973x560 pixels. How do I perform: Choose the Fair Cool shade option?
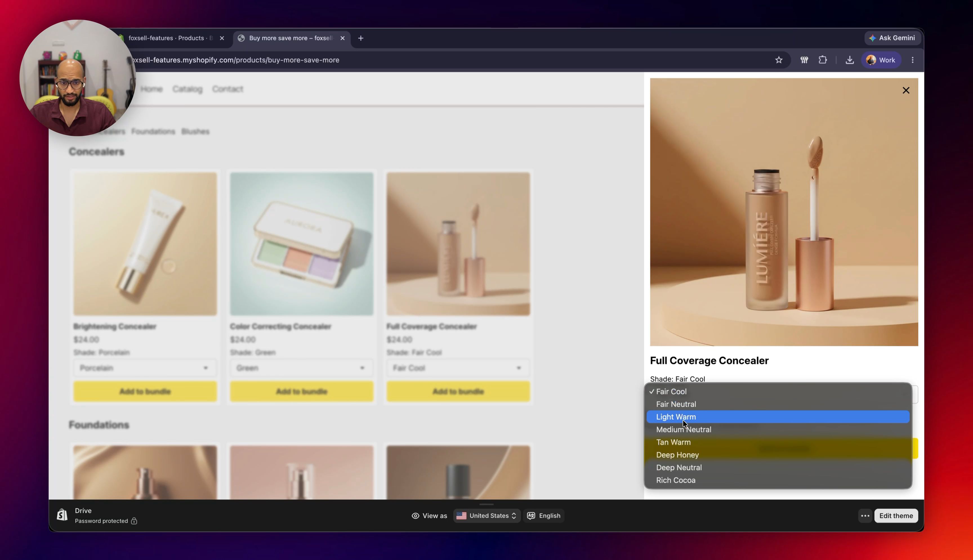(x=778, y=391)
